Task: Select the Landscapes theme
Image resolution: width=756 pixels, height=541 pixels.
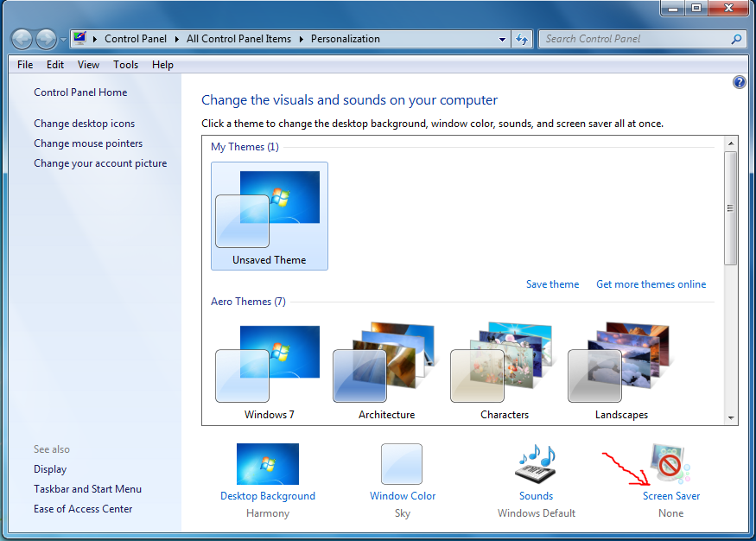Action: (621, 364)
